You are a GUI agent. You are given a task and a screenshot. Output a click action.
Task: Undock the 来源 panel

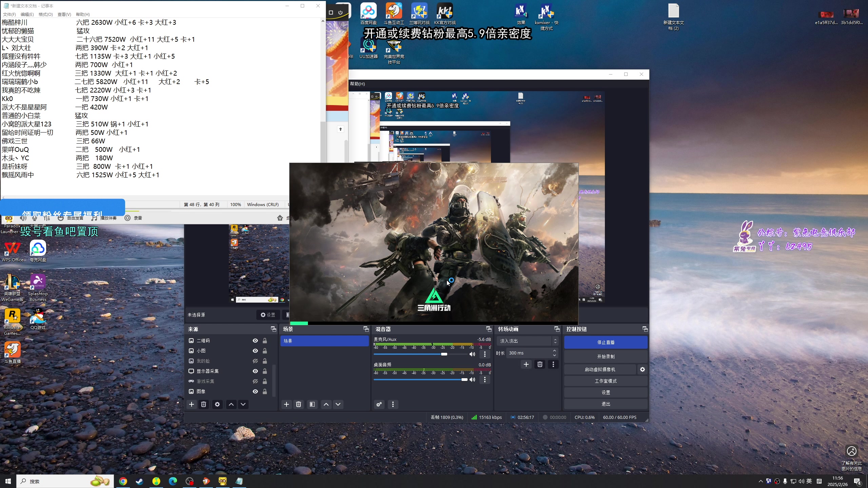[x=273, y=329]
